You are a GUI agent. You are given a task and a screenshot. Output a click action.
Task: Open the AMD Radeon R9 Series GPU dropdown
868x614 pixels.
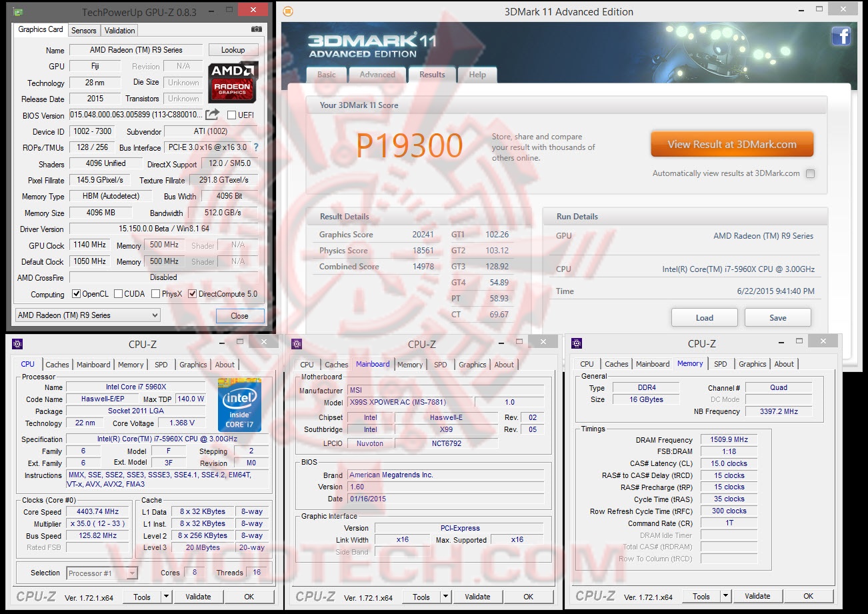(87, 315)
